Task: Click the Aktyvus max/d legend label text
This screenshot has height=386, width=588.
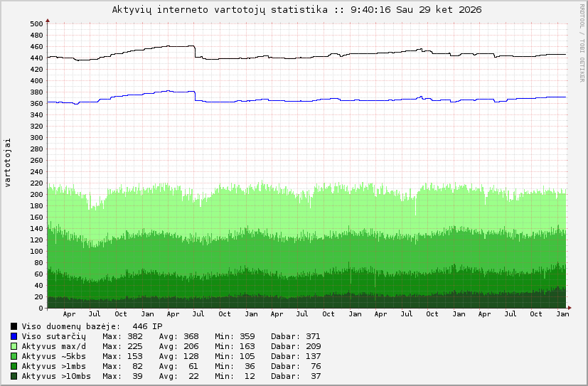Action: pos(53,346)
